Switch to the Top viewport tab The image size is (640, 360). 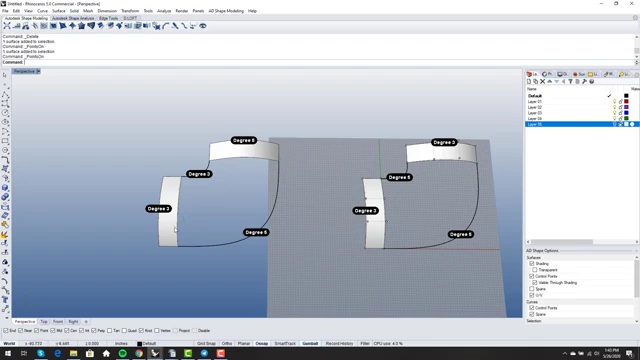tap(44, 322)
